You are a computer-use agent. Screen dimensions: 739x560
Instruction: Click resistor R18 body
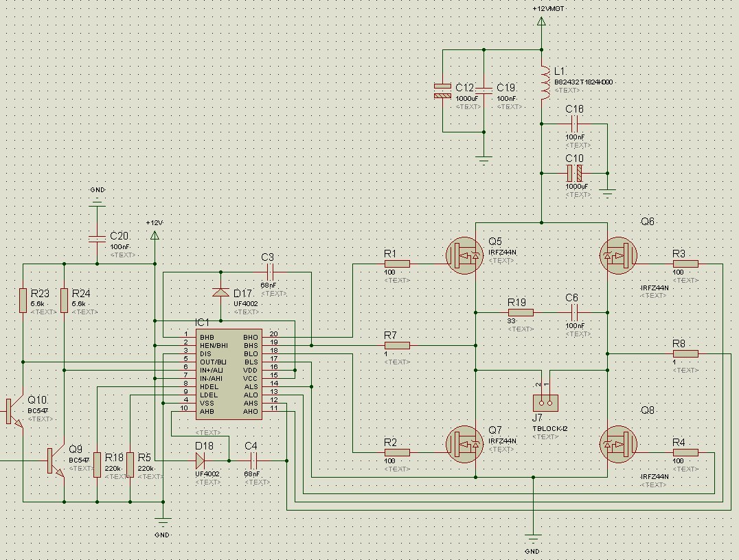coord(97,465)
